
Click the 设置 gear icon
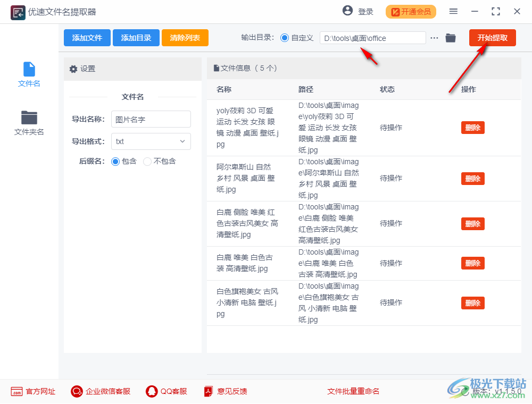coord(73,69)
